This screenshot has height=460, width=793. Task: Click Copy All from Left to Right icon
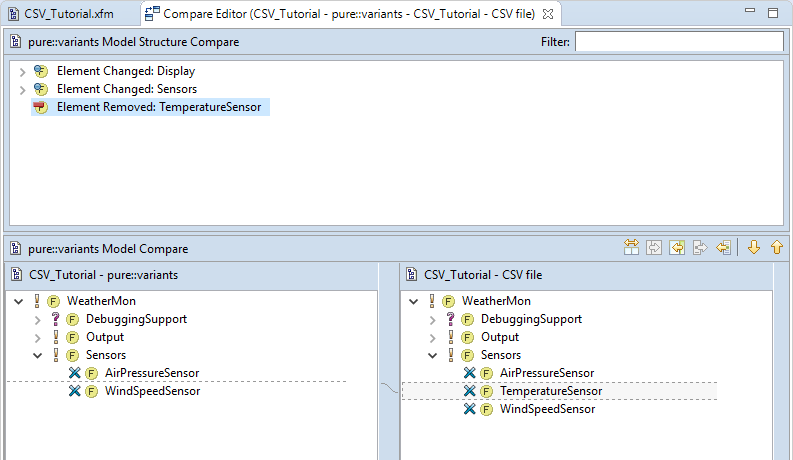coord(654,247)
